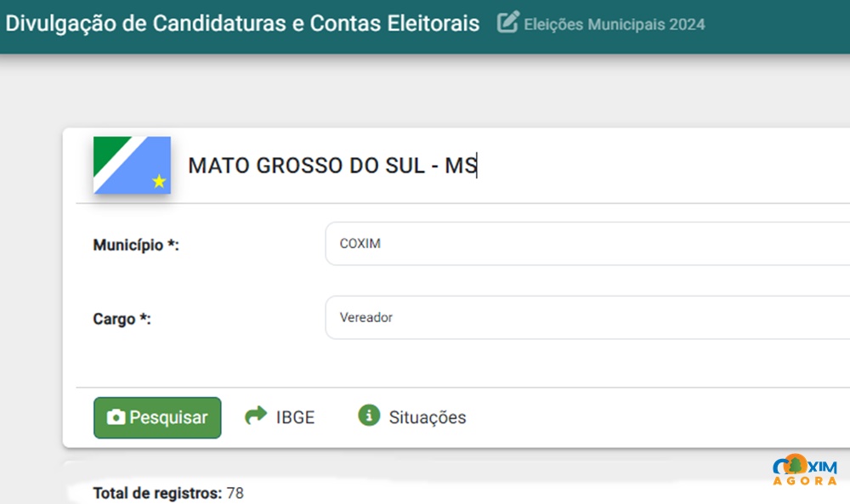
Task: Click the pencil edit icon in header
Action: 507,23
